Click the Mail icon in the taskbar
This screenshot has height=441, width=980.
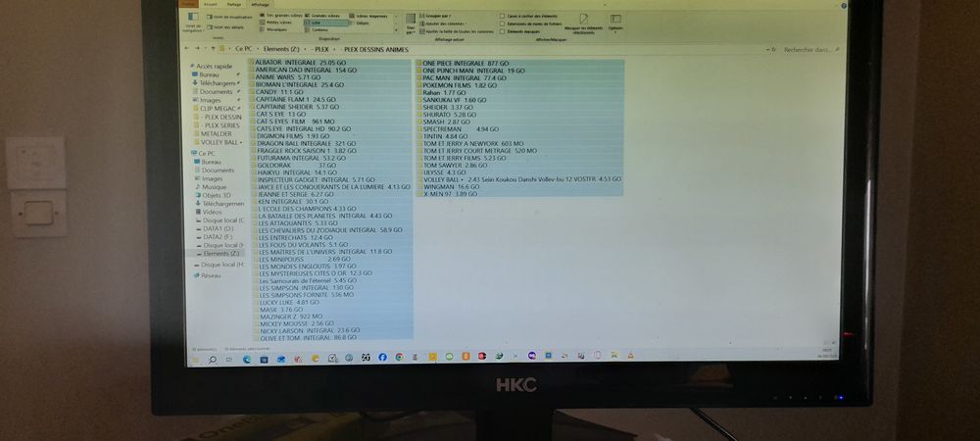pos(281,359)
